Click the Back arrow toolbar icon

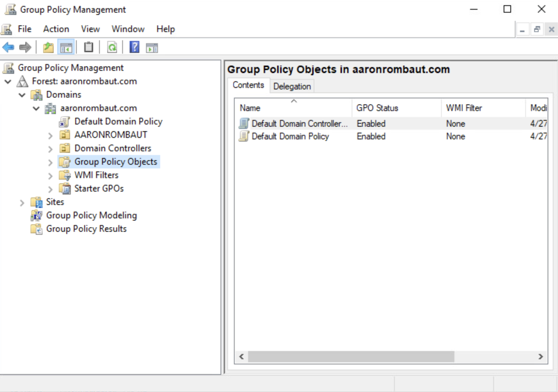(x=8, y=47)
